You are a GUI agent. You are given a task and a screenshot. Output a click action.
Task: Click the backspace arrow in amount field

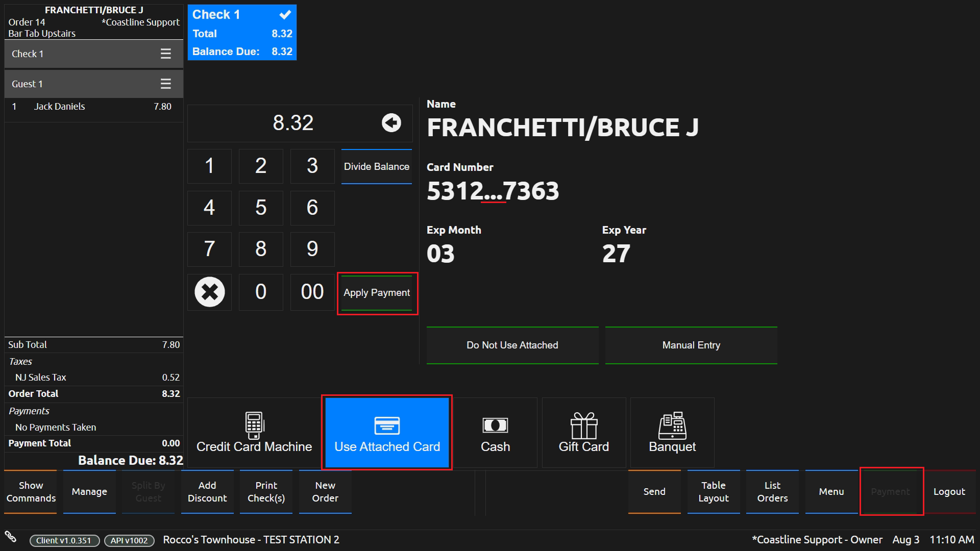click(x=391, y=123)
